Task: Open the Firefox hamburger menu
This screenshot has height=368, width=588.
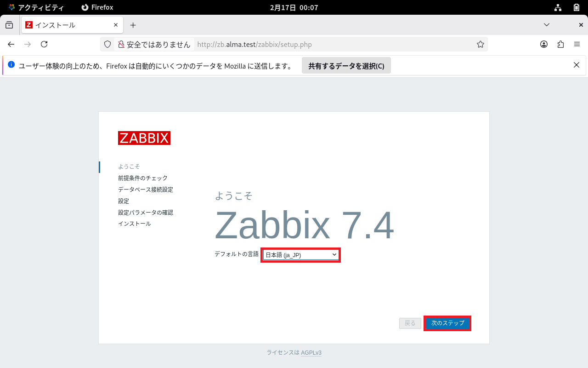Action: click(x=577, y=44)
